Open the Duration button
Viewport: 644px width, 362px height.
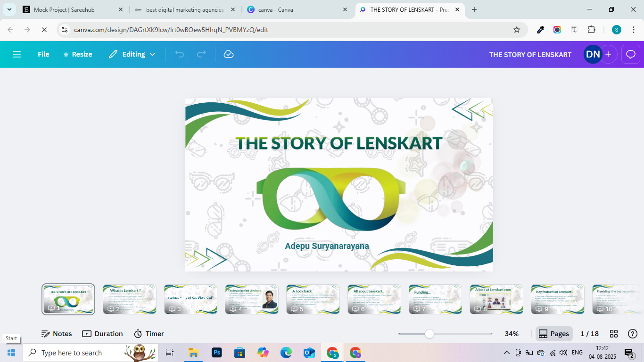[102, 334]
